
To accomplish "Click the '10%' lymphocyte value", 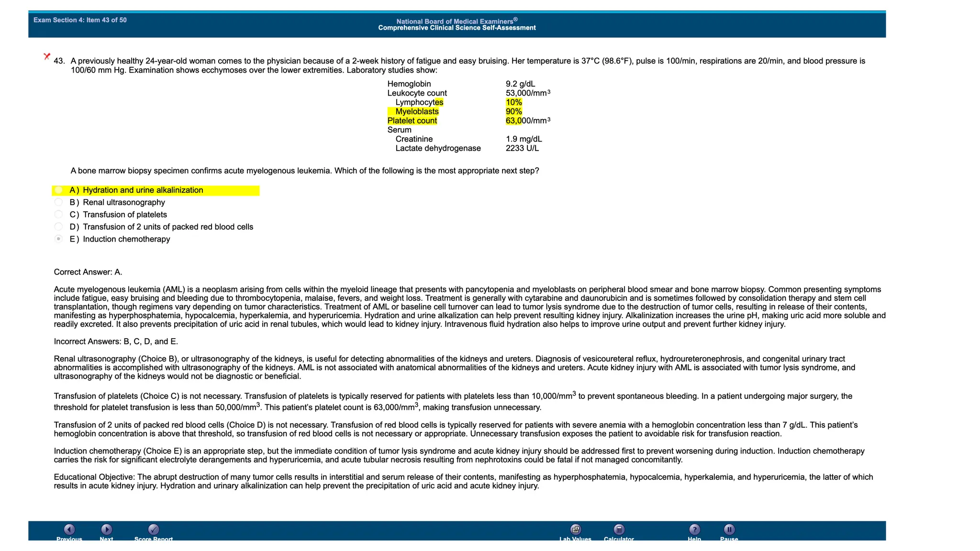I will coord(514,102).
